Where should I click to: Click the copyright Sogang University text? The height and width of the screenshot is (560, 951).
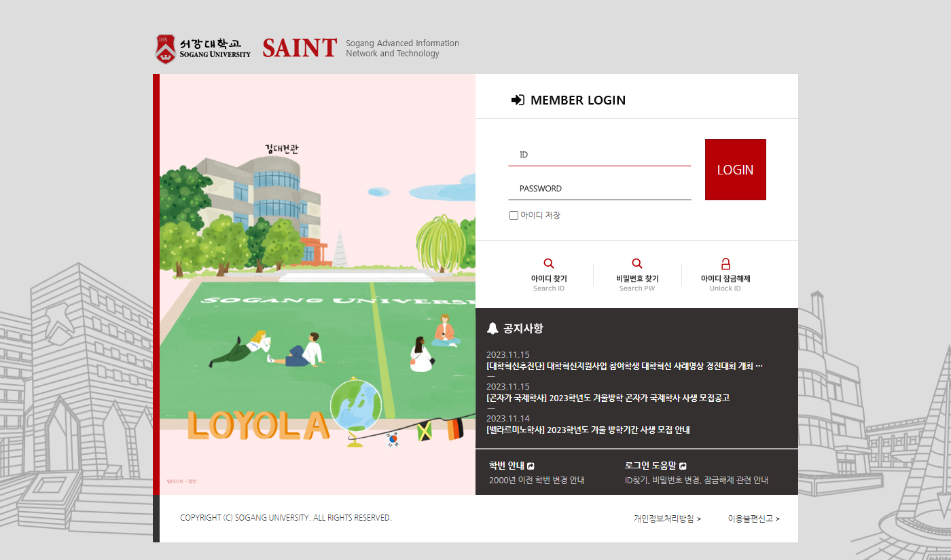coord(286,518)
